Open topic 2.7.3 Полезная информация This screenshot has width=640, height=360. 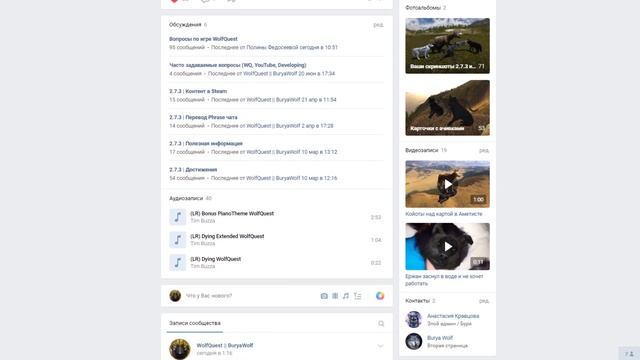tap(206, 144)
